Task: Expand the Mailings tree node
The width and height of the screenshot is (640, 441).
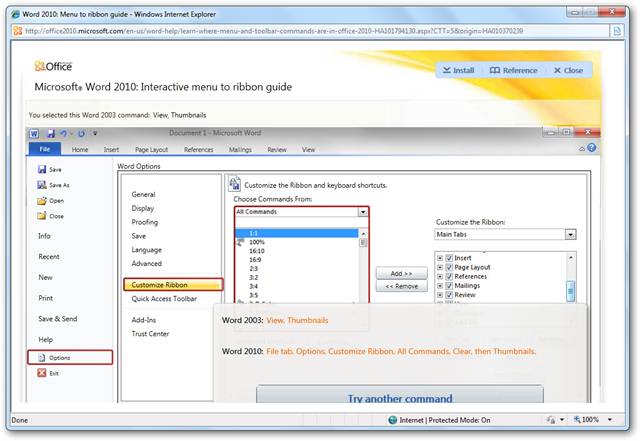Action: pos(440,286)
